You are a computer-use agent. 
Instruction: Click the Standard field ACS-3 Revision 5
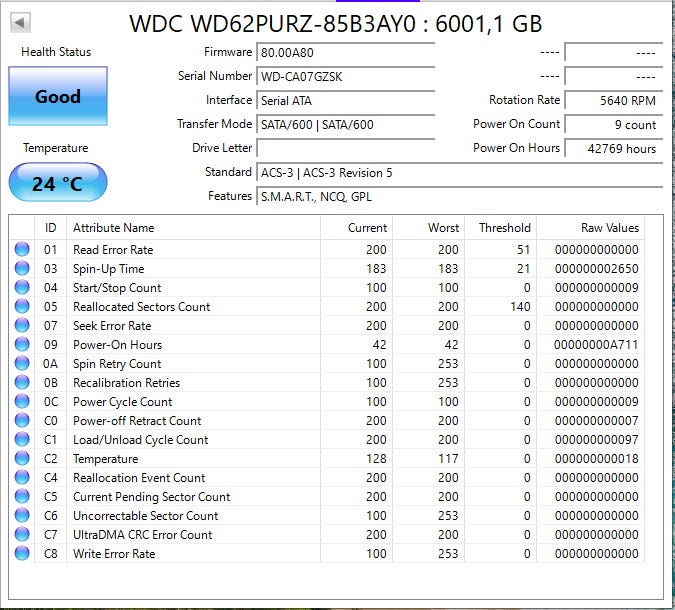click(x=459, y=173)
